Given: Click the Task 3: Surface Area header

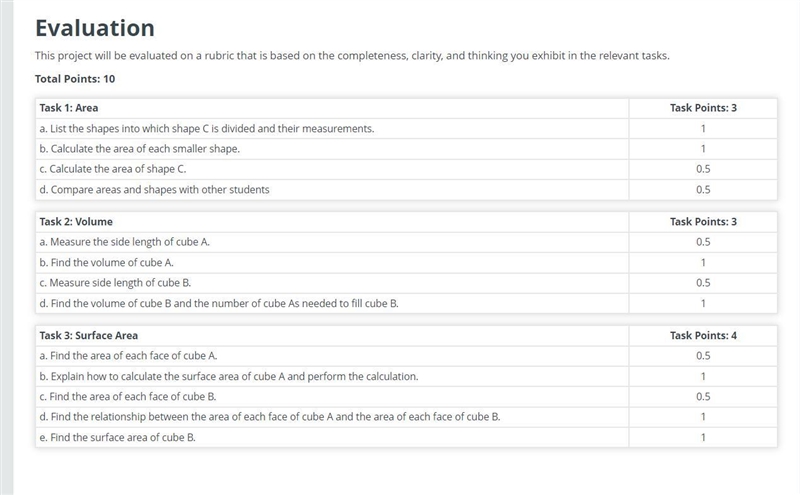Looking at the screenshot, I should coord(332,336).
